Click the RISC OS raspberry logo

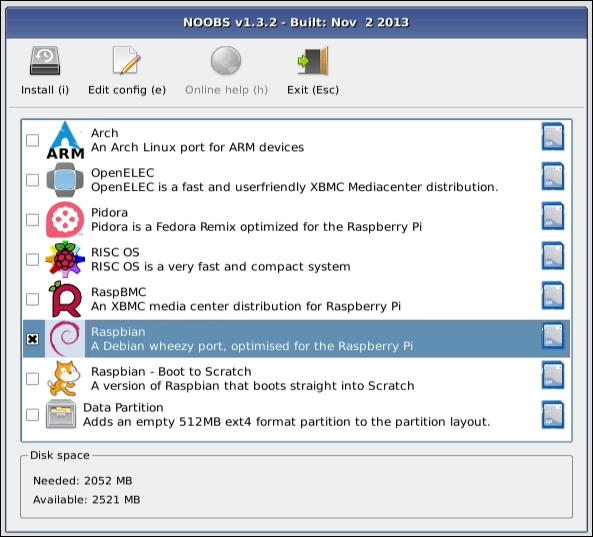click(65, 259)
